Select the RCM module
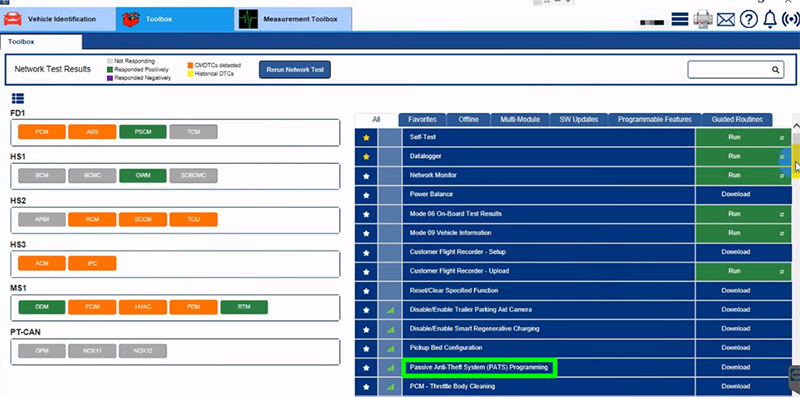The width and height of the screenshot is (800, 397). (x=92, y=220)
